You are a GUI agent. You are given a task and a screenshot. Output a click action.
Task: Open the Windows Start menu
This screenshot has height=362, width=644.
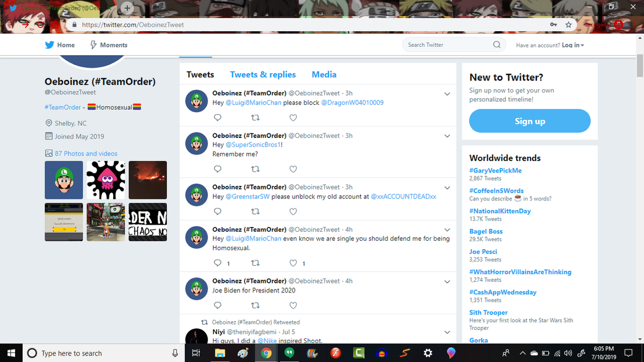coord(11,353)
